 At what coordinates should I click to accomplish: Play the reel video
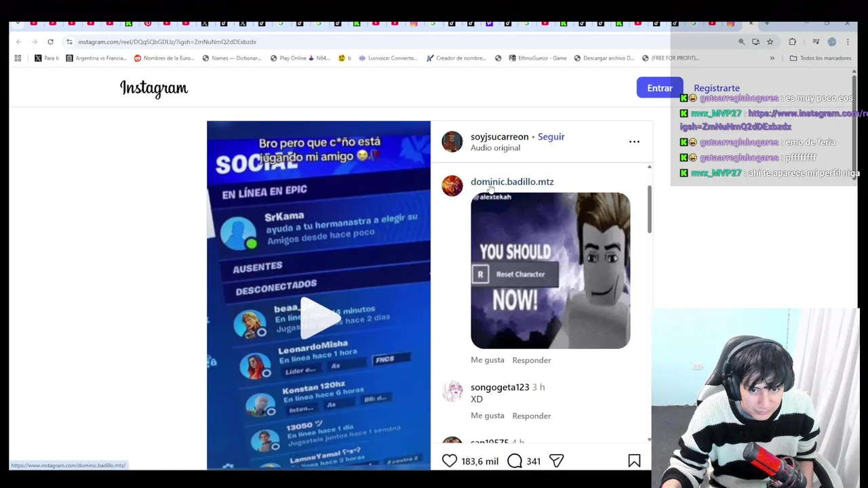point(321,317)
